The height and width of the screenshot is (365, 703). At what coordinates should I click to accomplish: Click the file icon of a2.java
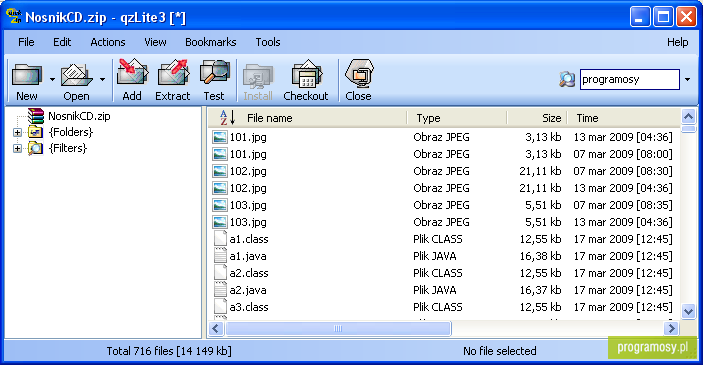point(220,290)
